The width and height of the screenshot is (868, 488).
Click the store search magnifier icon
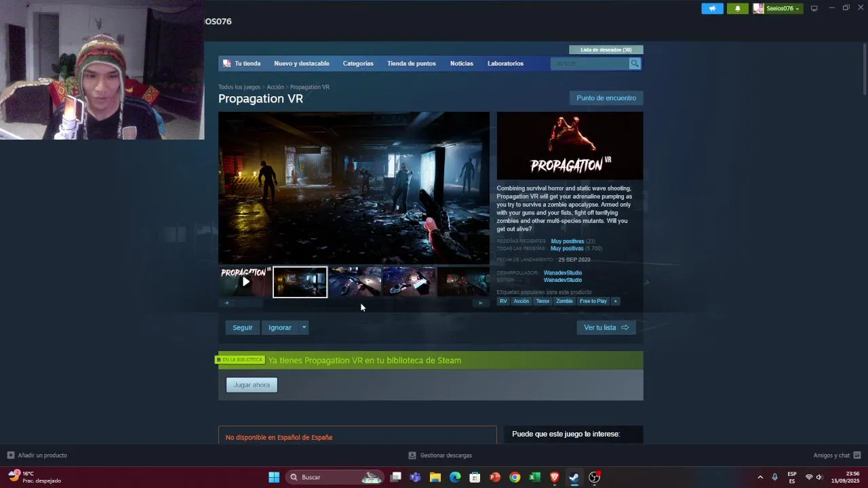pyautogui.click(x=635, y=63)
